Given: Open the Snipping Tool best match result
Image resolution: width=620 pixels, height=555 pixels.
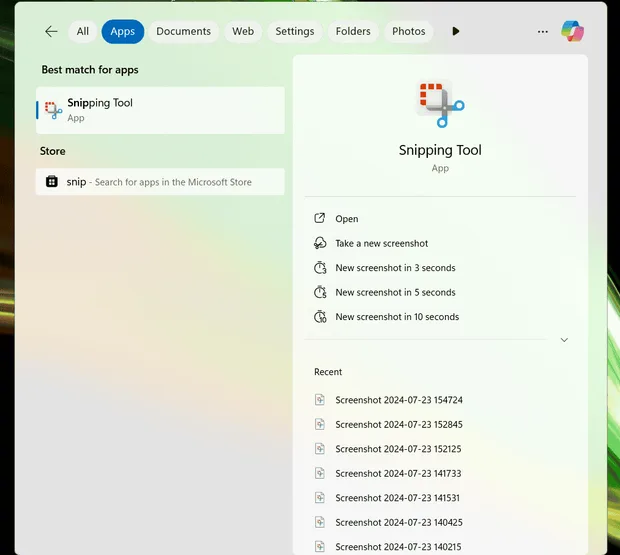Looking at the screenshot, I should [x=160, y=110].
